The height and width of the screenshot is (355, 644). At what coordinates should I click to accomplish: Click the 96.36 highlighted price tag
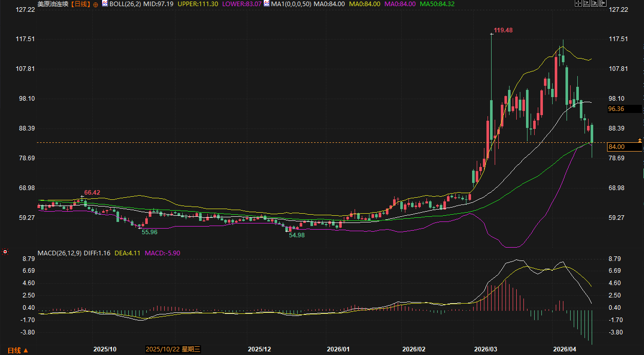click(x=624, y=109)
